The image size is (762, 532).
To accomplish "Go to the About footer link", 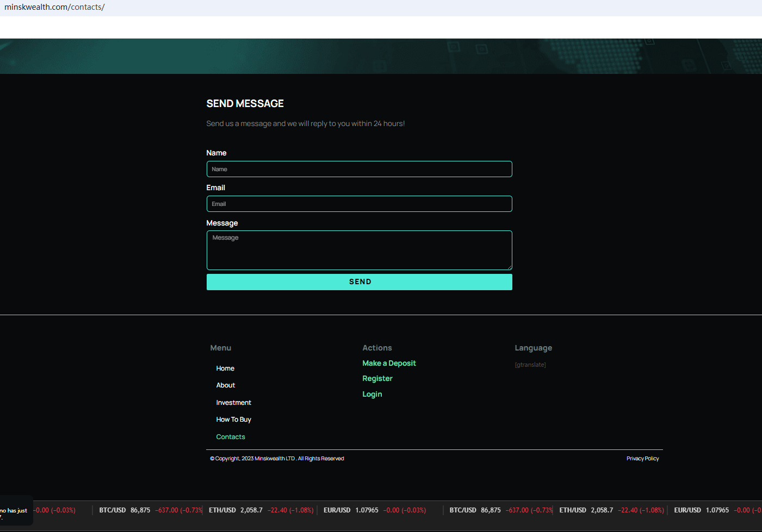I will coord(226,385).
